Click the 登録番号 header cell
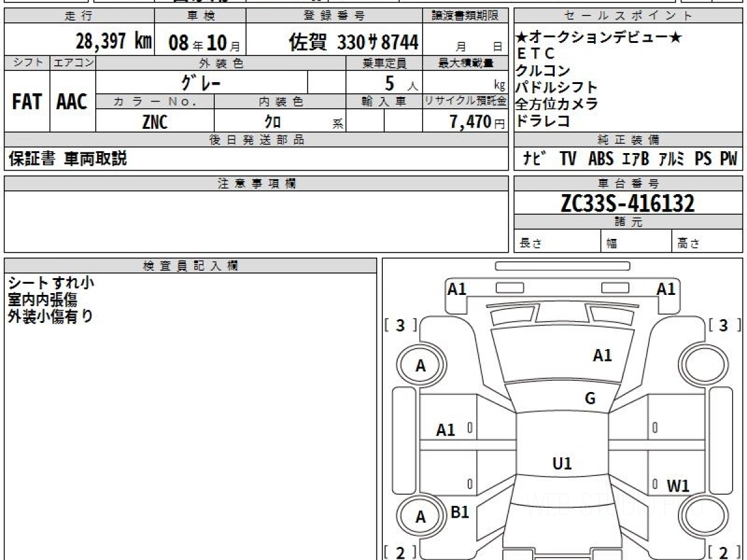 pyautogui.click(x=335, y=16)
